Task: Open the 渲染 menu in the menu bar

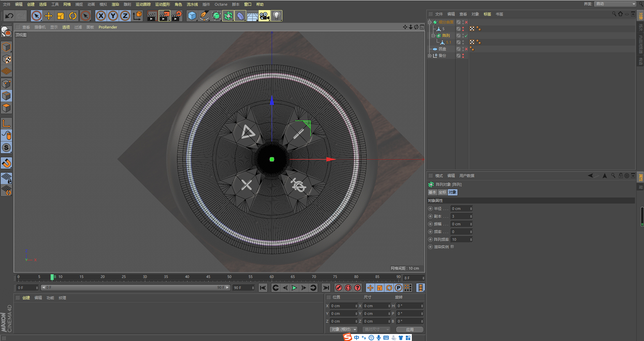Action: point(115,4)
